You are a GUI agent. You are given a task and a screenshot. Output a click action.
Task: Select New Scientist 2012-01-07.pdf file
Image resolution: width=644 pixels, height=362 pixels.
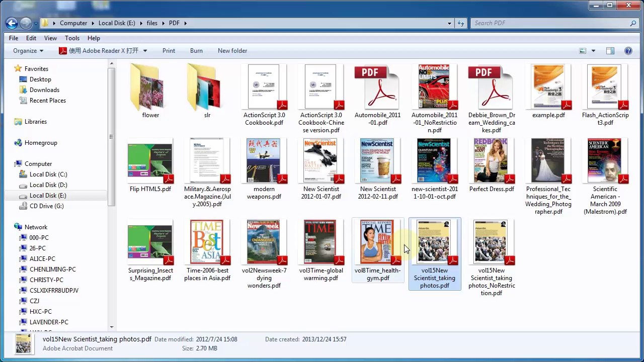[321, 169]
